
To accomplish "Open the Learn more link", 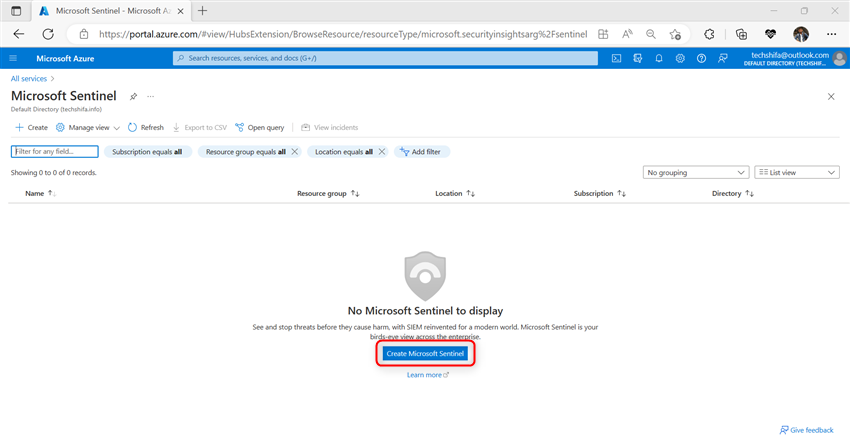I will click(428, 375).
